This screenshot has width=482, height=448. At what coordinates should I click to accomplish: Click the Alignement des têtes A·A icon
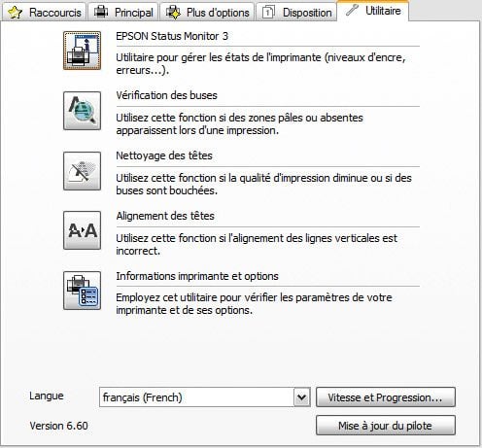pyautogui.click(x=82, y=230)
